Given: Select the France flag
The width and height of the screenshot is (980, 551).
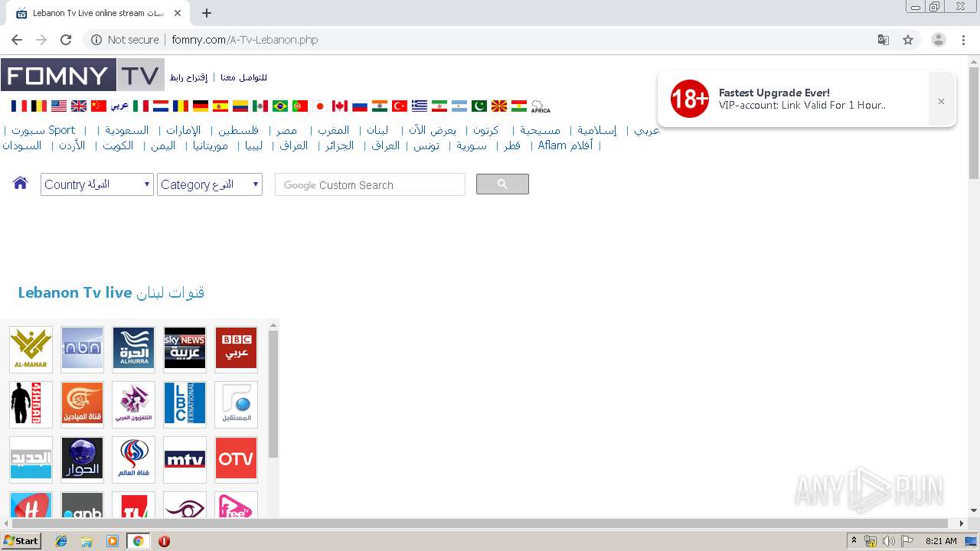Looking at the screenshot, I should (x=19, y=106).
